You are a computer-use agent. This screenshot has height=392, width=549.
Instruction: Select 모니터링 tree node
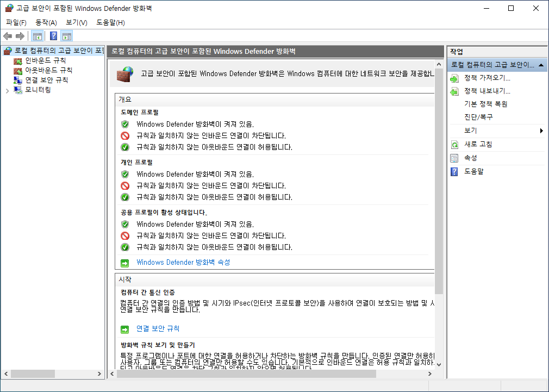pyautogui.click(x=38, y=90)
